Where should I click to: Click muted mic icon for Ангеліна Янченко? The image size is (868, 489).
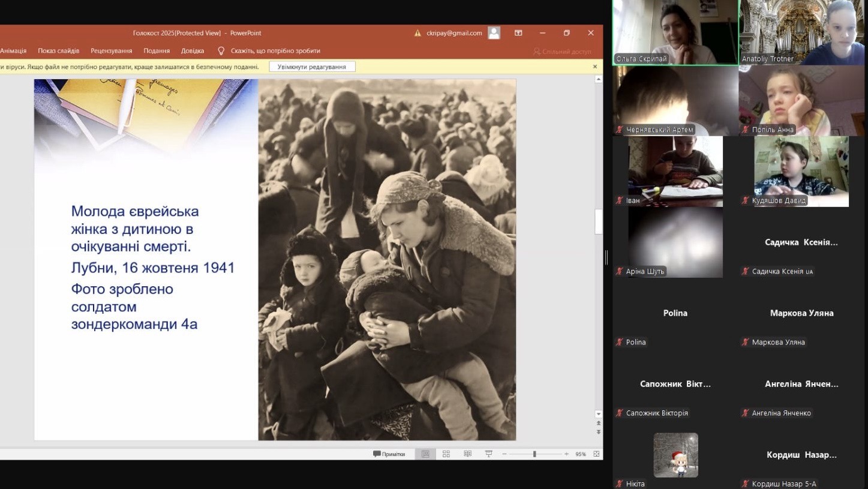[746, 413]
